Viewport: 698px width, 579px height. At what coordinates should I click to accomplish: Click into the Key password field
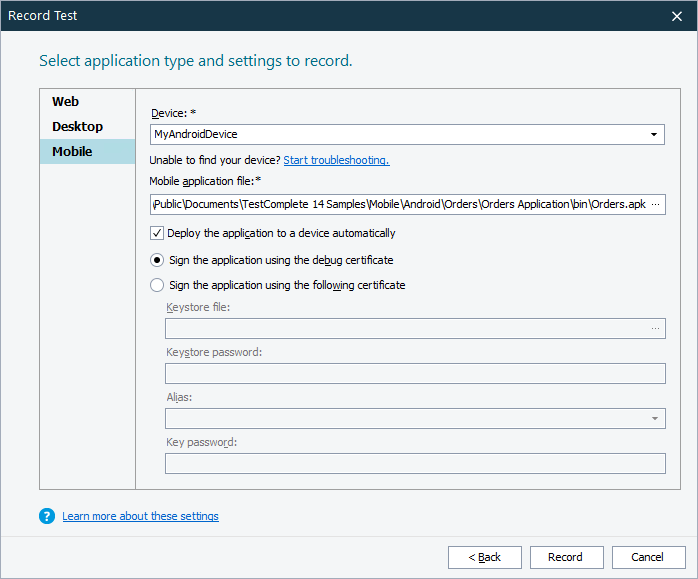point(415,463)
